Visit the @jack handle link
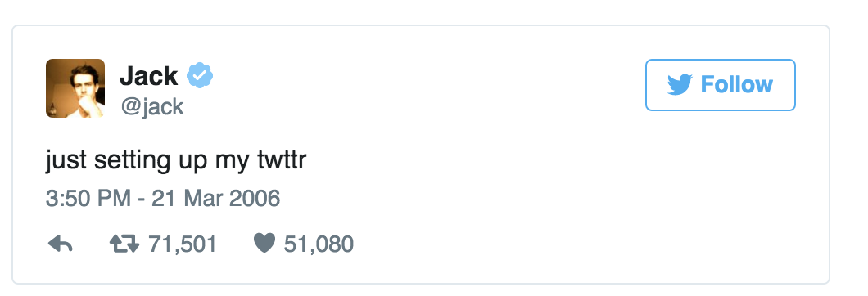 pyautogui.click(x=152, y=105)
